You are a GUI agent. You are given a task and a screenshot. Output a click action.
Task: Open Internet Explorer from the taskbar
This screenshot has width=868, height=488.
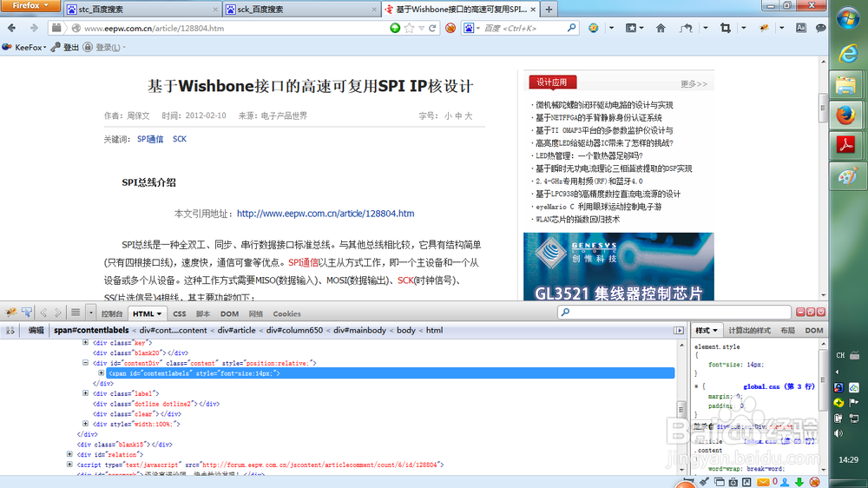[847, 54]
